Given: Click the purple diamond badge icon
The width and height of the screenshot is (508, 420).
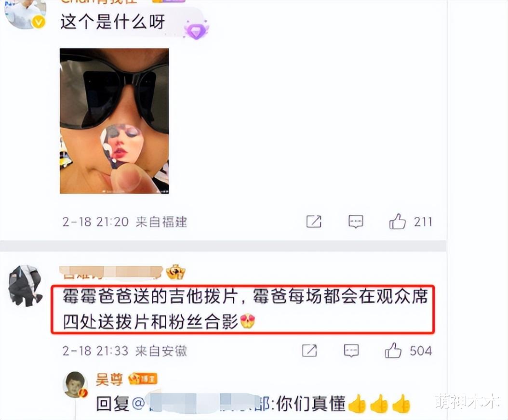Looking at the screenshot, I should 196,30.
